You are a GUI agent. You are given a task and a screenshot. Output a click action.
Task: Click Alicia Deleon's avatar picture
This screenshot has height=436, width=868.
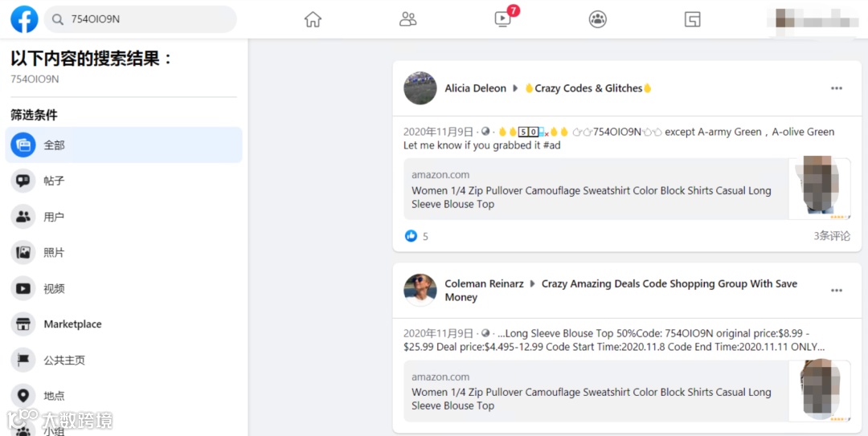pos(420,88)
